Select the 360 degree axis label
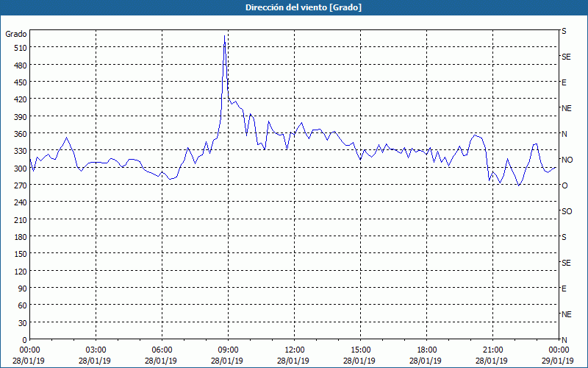The height and width of the screenshot is (368, 588). coord(21,134)
